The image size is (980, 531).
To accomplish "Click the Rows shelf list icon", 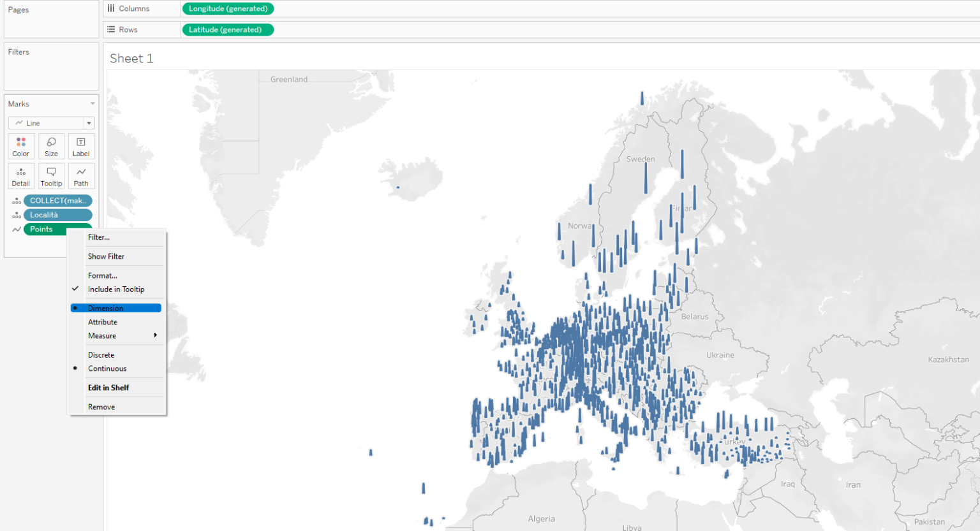I will (x=112, y=29).
